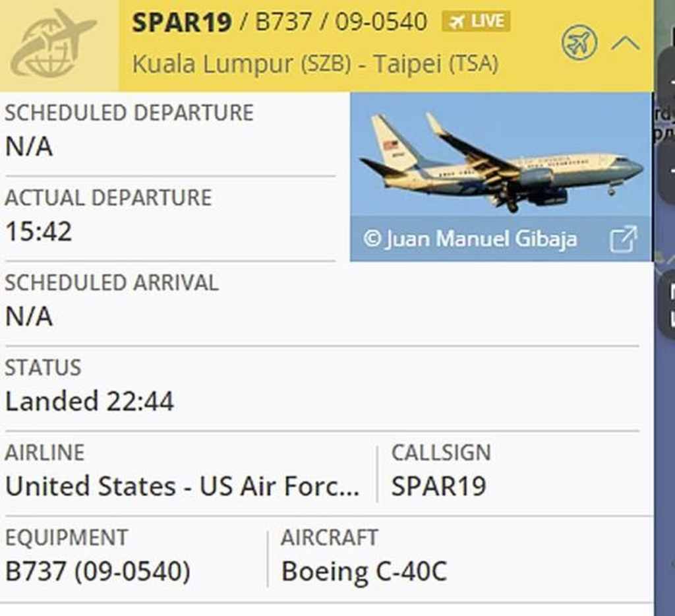Click the truncated US Air Force airline name
Image resolution: width=675 pixels, height=616 pixels.
(183, 487)
